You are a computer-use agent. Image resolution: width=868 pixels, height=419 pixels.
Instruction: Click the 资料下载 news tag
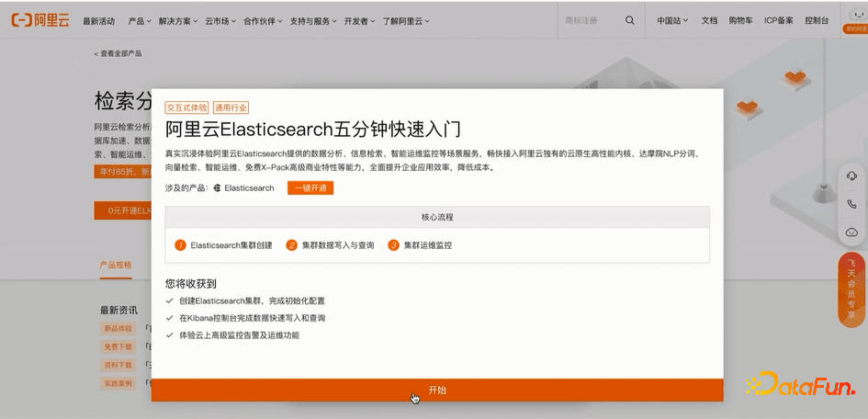[118, 366]
